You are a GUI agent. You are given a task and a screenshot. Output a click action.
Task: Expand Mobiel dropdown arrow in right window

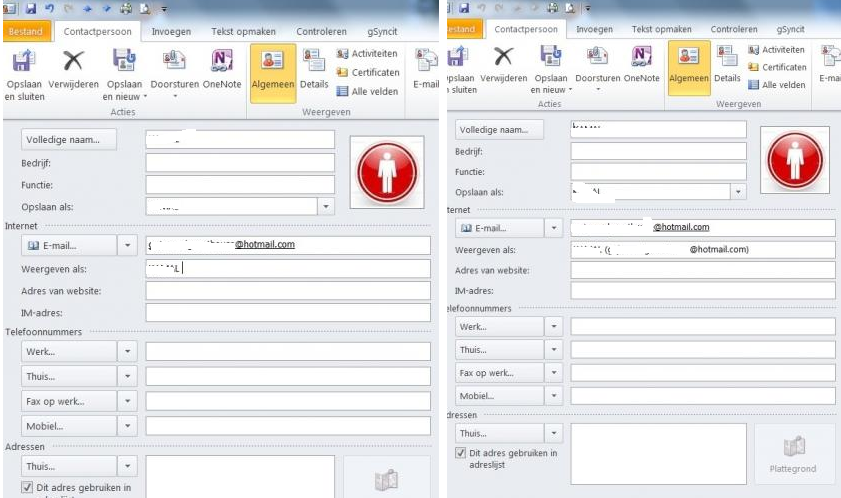coord(554,396)
